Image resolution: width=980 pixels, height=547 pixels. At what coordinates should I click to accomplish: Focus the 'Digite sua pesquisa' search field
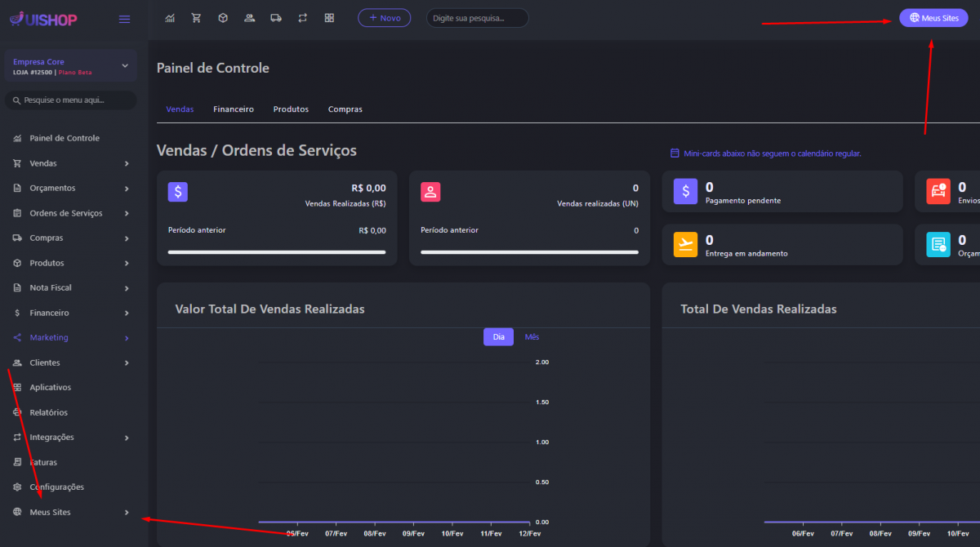(478, 18)
